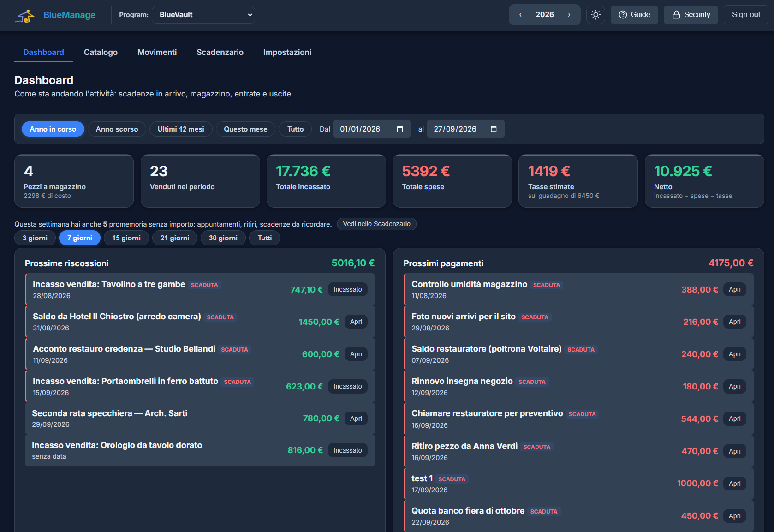774x532 pixels.
Task: Select the 15 giorni range chip
Action: click(x=126, y=238)
